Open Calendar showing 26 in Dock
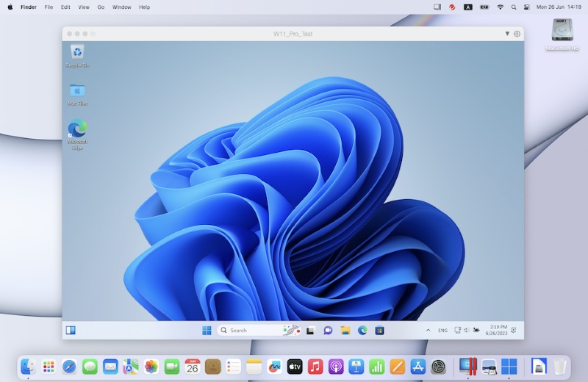Viewport: 588px width, 382px height. (193, 367)
